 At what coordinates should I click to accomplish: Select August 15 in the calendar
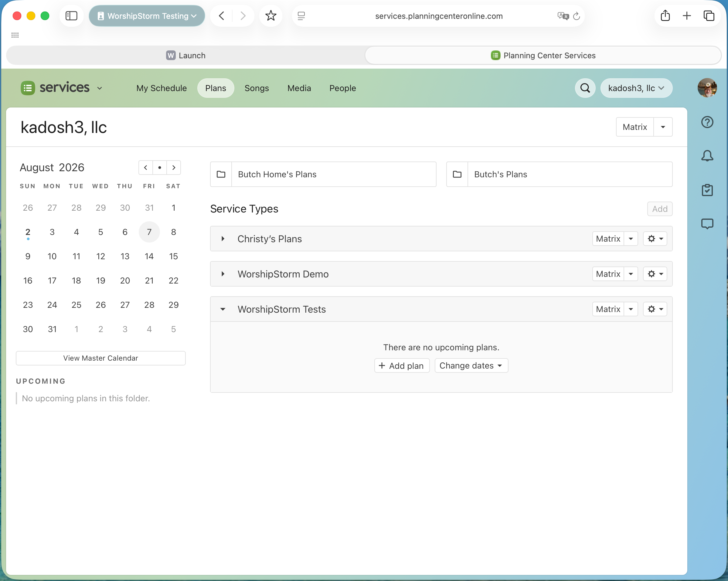174,256
